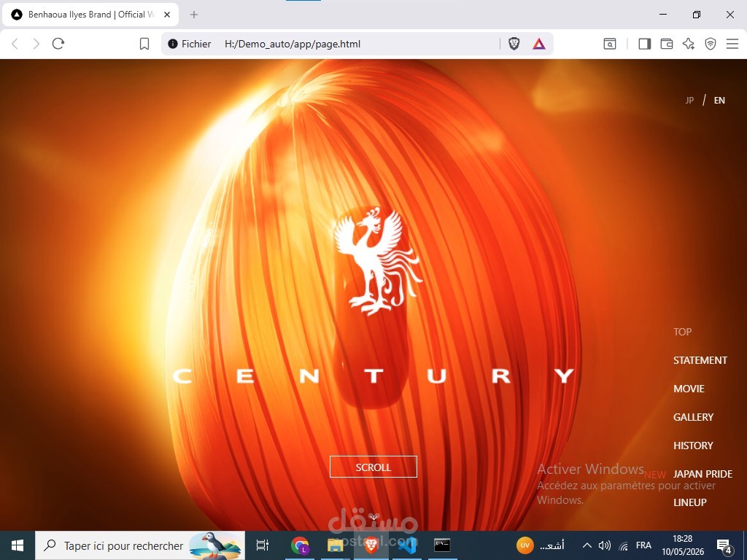Open Chrome from the taskbar
This screenshot has width=747, height=560.
[x=300, y=545]
